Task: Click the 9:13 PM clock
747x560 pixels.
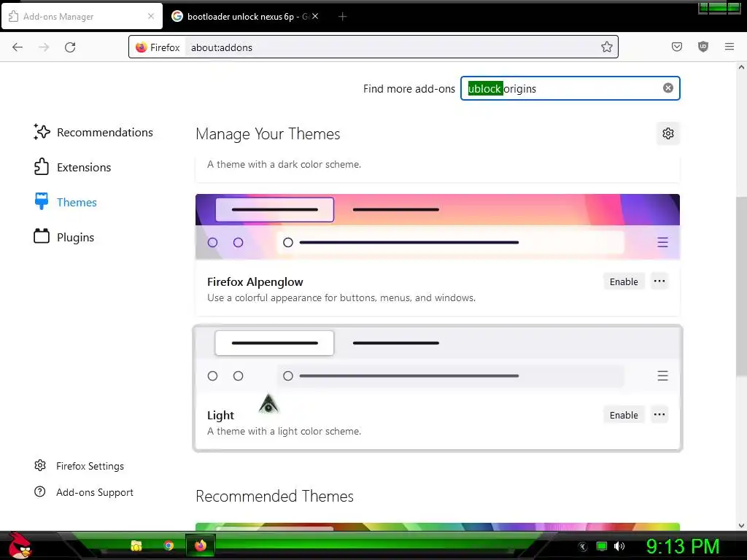Action: [682, 546]
